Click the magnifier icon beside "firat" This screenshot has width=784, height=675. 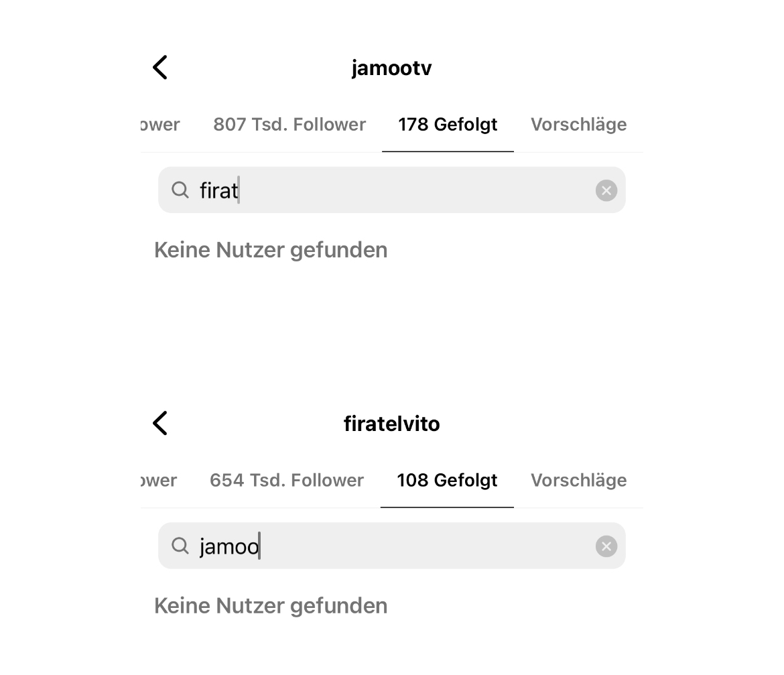180,190
